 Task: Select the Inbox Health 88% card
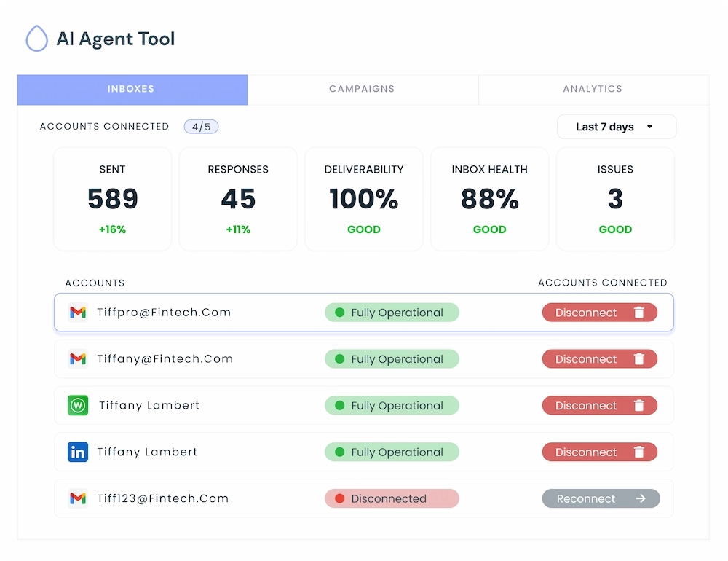490,199
